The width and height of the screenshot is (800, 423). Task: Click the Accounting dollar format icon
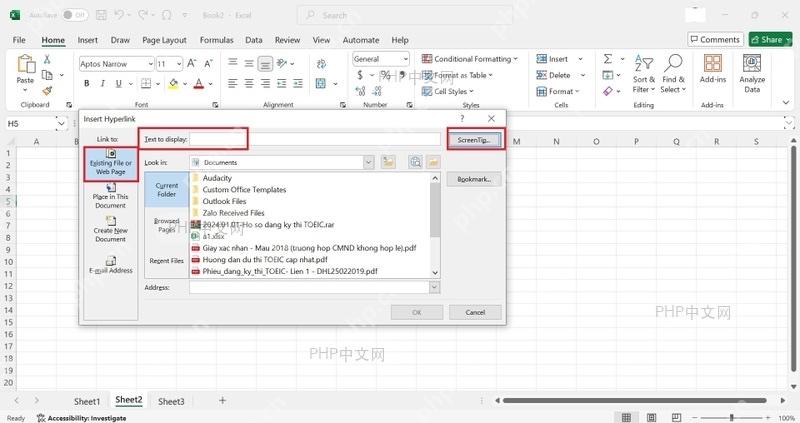(x=360, y=76)
